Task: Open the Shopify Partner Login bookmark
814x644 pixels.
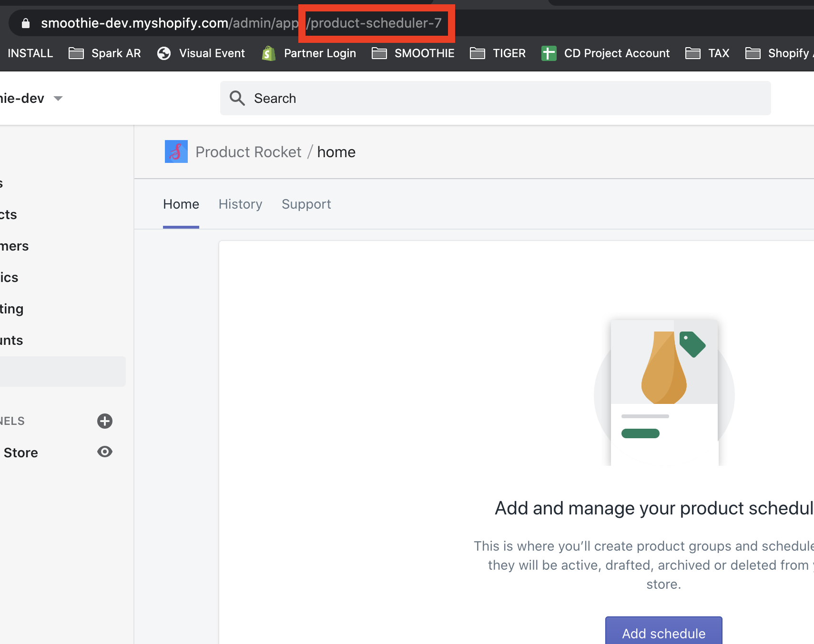Action: coord(309,53)
